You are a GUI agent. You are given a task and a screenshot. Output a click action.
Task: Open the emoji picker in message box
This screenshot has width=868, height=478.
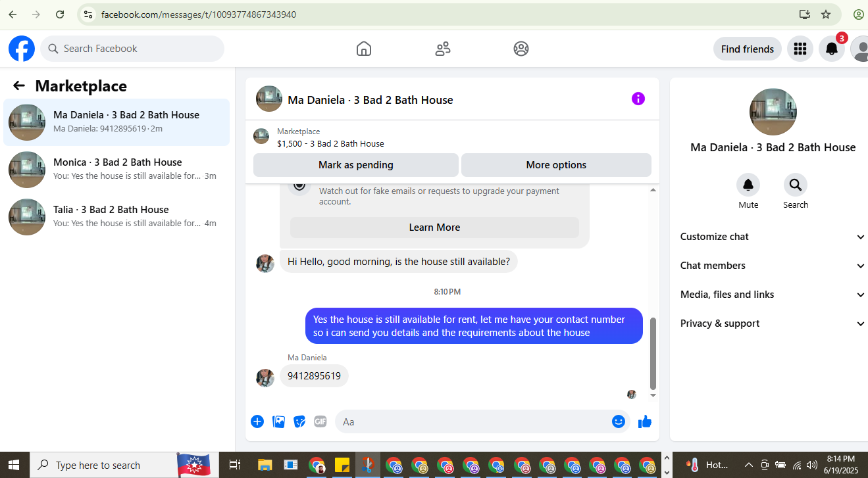coord(619,421)
